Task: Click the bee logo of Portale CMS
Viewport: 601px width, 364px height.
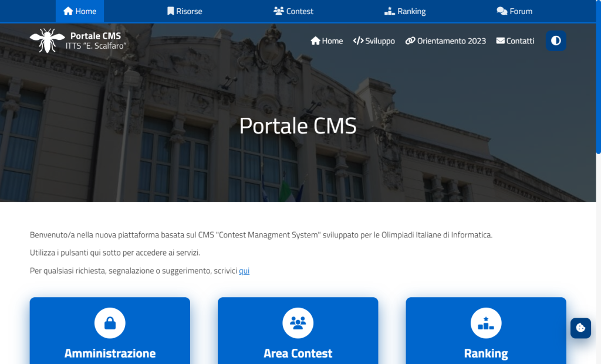Action: (x=47, y=40)
